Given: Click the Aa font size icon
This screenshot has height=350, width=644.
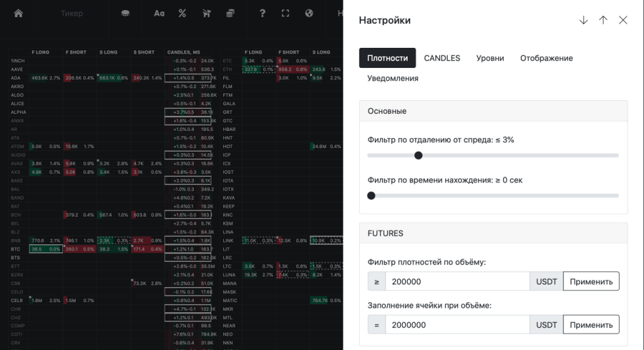Looking at the screenshot, I should coord(159,13).
